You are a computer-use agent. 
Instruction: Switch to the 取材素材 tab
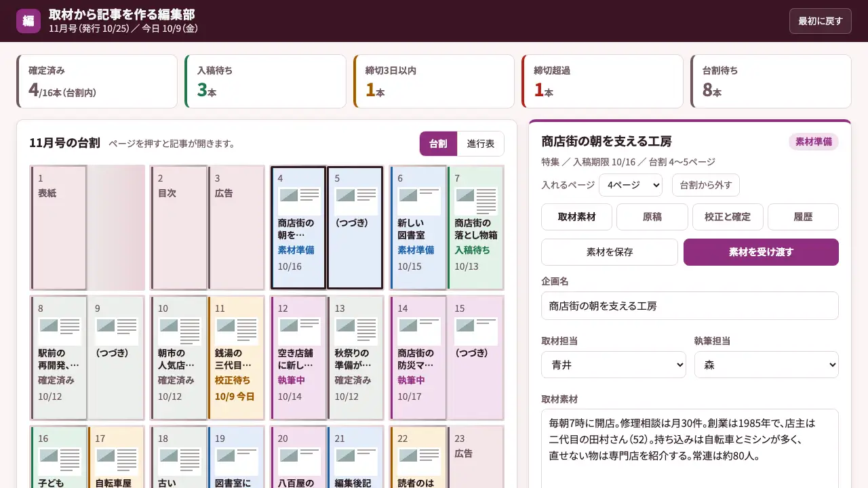tap(577, 217)
